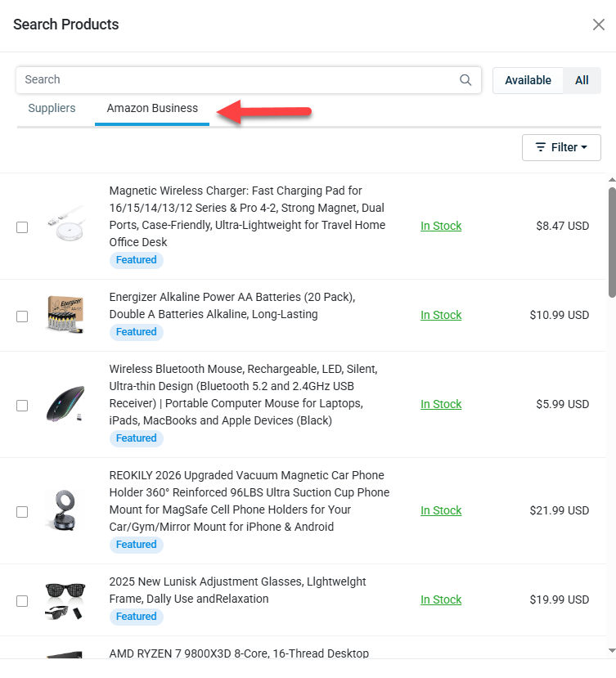Click the magnifier search icon
The image size is (616, 678).
click(465, 80)
